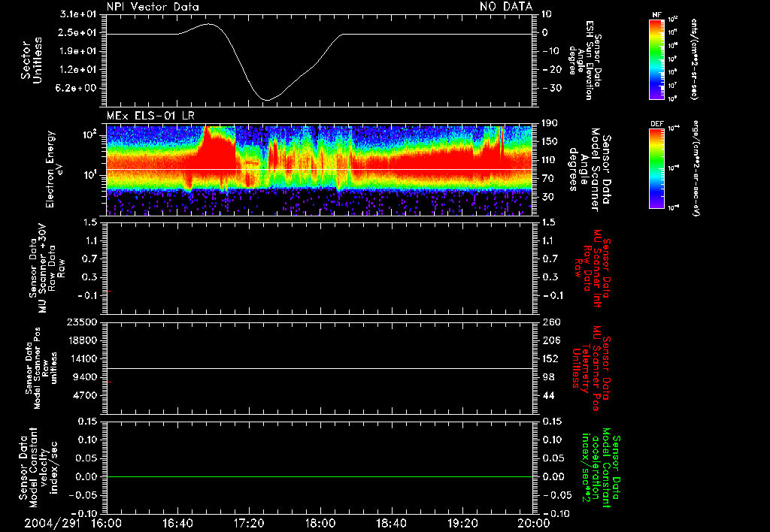Screen dimensions: 770x532
Task: Click the '2004/291' date label
Action: [x=53, y=523]
